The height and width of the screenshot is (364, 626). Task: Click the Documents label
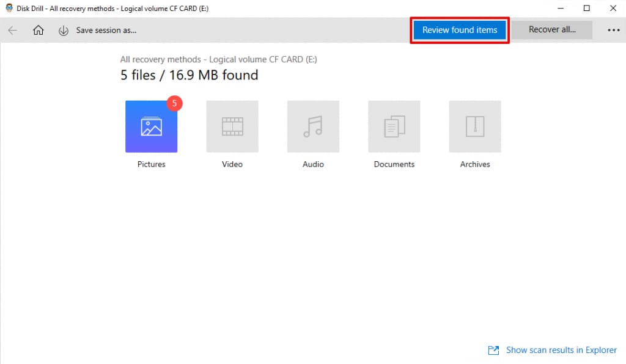pyautogui.click(x=394, y=164)
